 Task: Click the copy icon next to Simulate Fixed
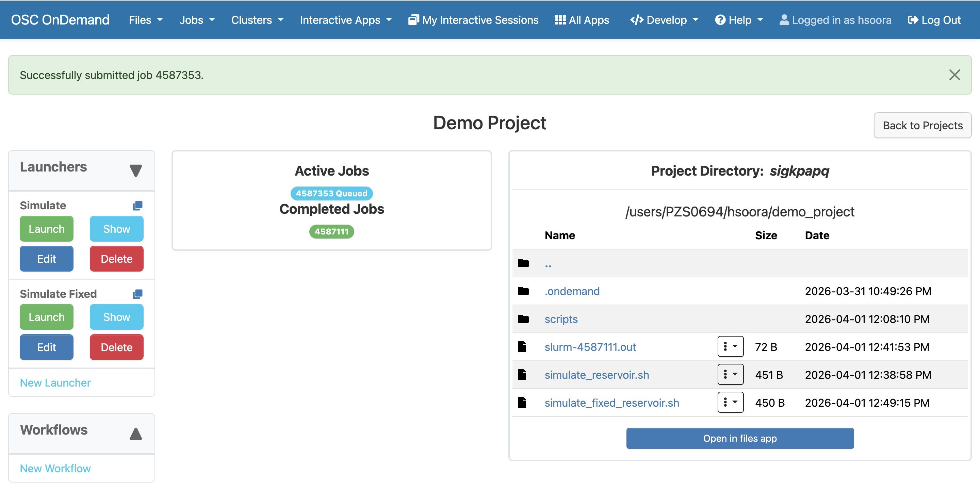(x=137, y=294)
